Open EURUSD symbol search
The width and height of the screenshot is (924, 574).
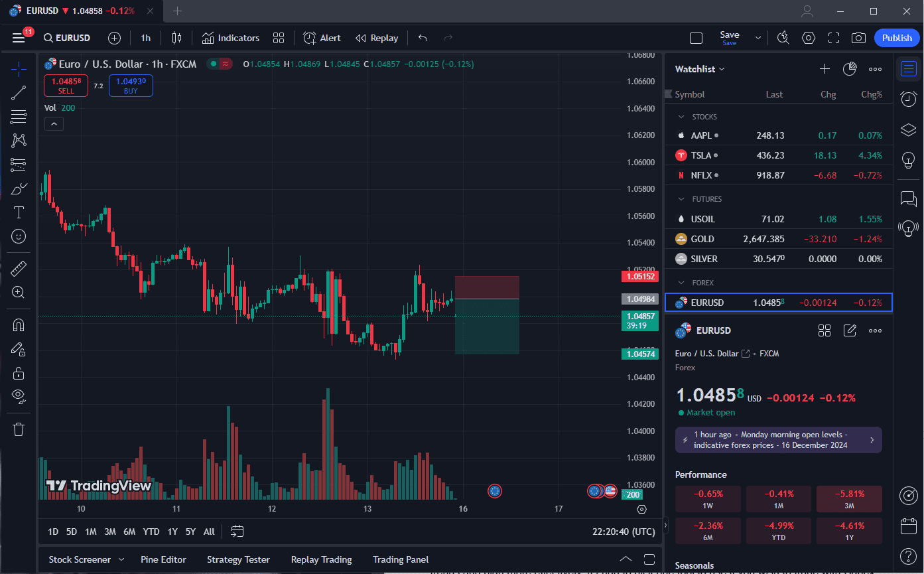click(67, 38)
